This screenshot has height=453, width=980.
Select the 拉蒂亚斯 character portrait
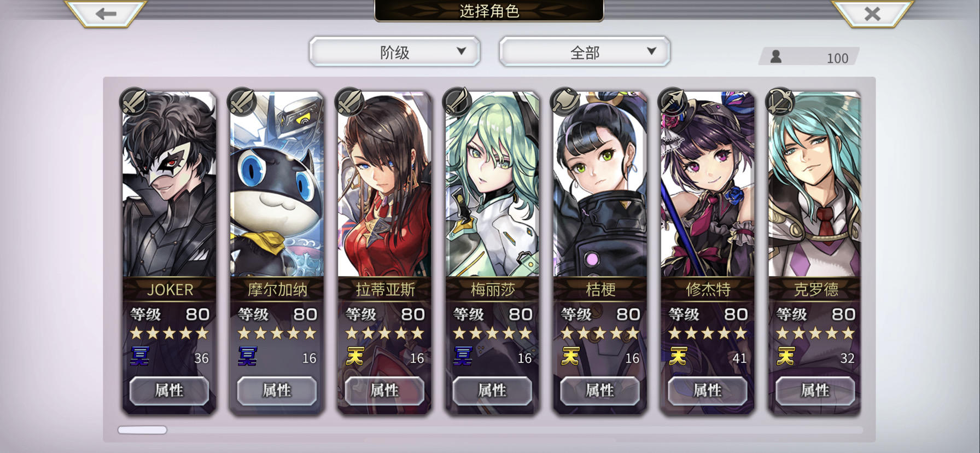pos(384,184)
